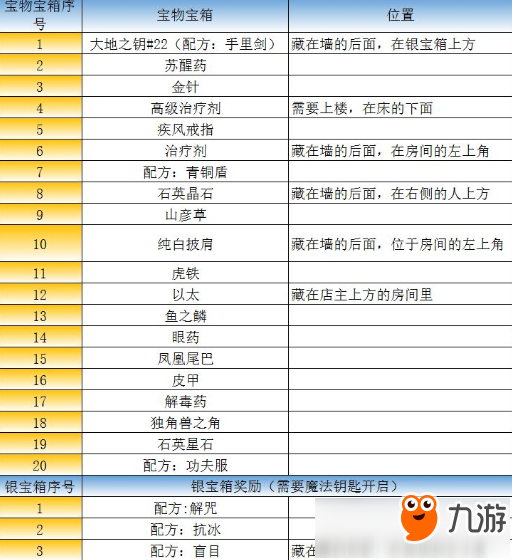This screenshot has height=560, width=512.
Task: Click the '石英晶石' item cell
Action: 185,194
